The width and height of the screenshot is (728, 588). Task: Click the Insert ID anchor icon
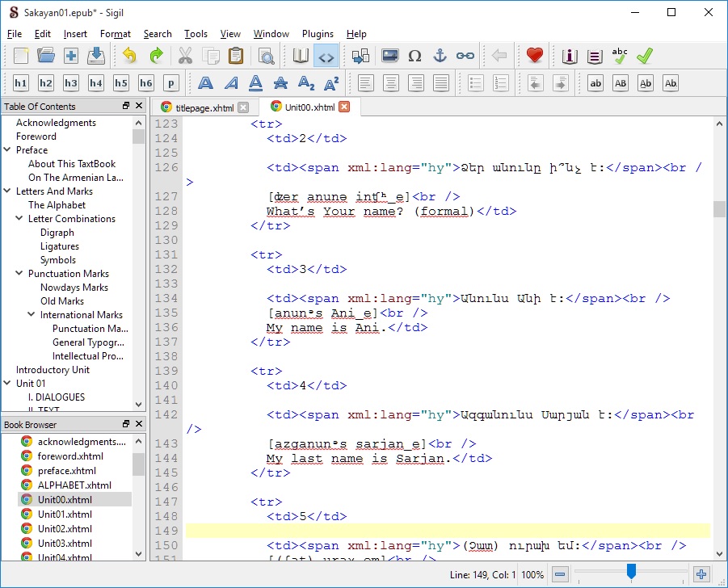coord(440,56)
